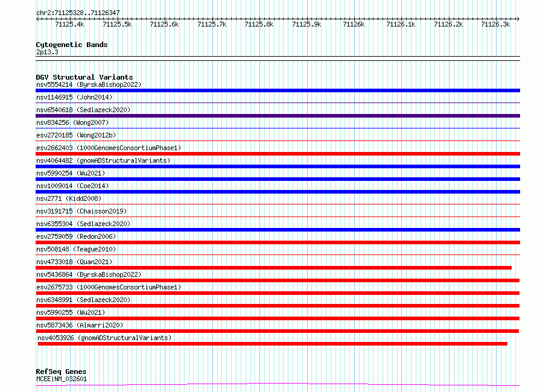537x392 pixels.
Task: Click the nsv5554214 (ByrskaBishop2022) label
Action: coord(89,84)
